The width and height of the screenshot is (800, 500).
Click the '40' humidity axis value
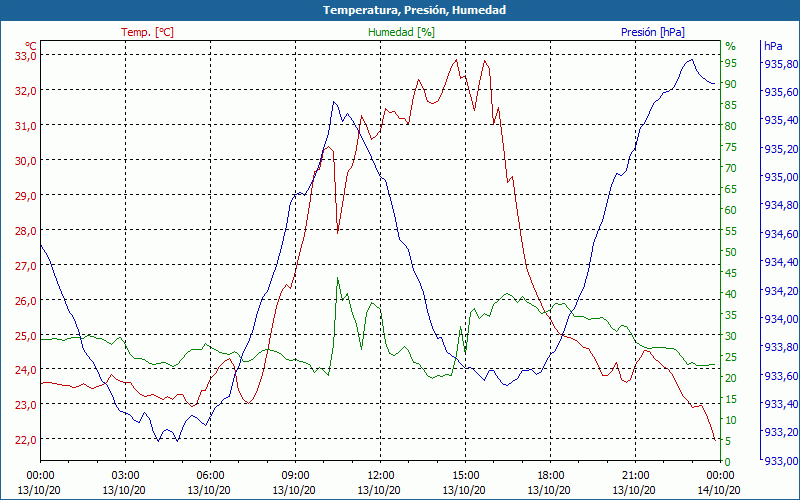(731, 294)
